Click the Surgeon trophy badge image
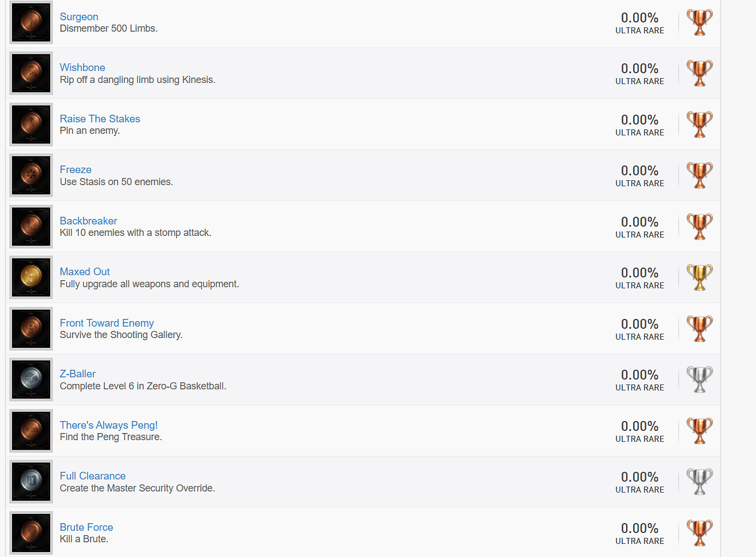This screenshot has height=557, width=756. tap(31, 22)
